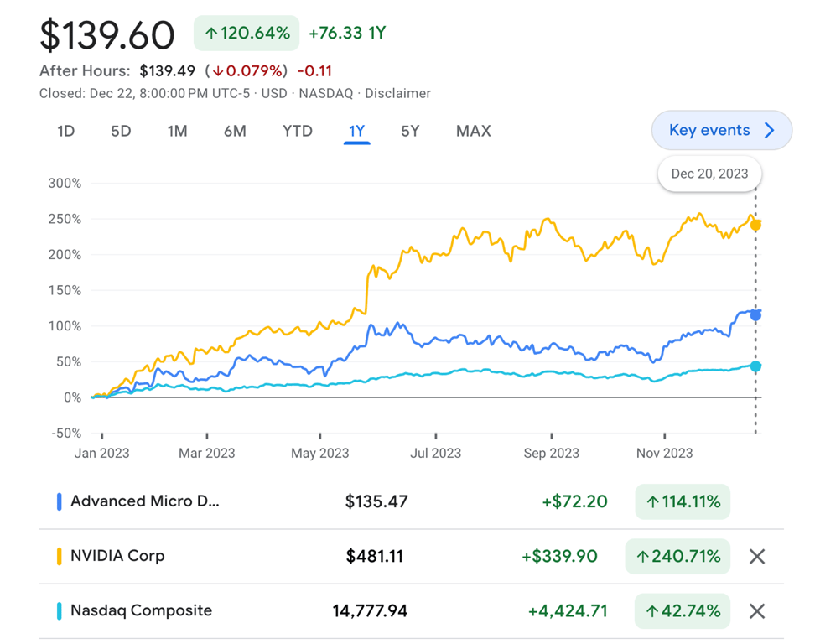This screenshot has width=815, height=644.
Task: Remove NVIDIA Corp comparison with X icon
Action: click(x=756, y=556)
